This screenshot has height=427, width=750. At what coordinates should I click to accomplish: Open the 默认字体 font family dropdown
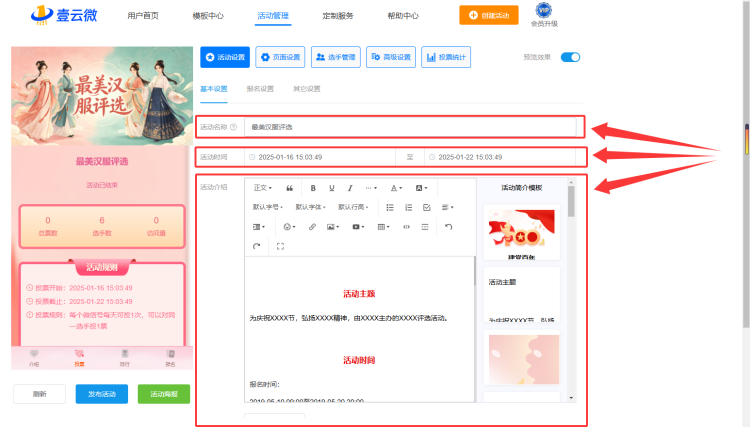point(310,207)
